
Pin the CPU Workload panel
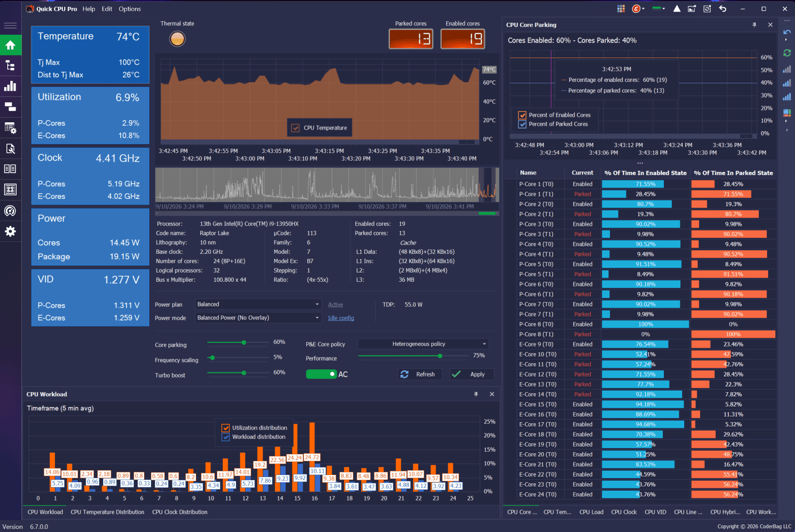click(476, 394)
